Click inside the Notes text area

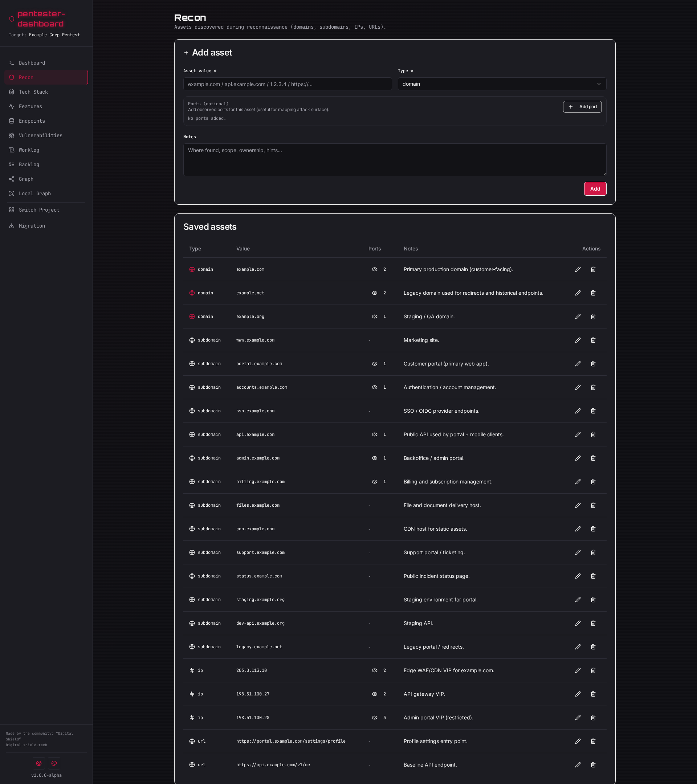pyautogui.click(x=394, y=159)
